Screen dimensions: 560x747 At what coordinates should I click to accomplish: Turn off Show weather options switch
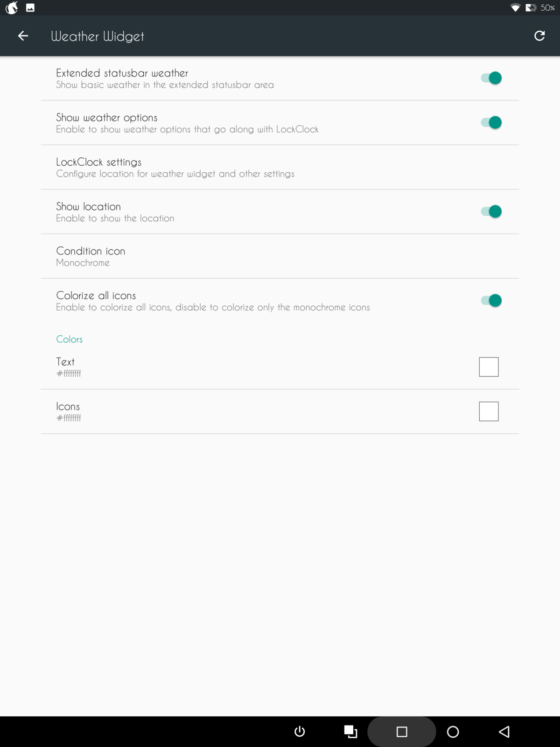tap(491, 122)
